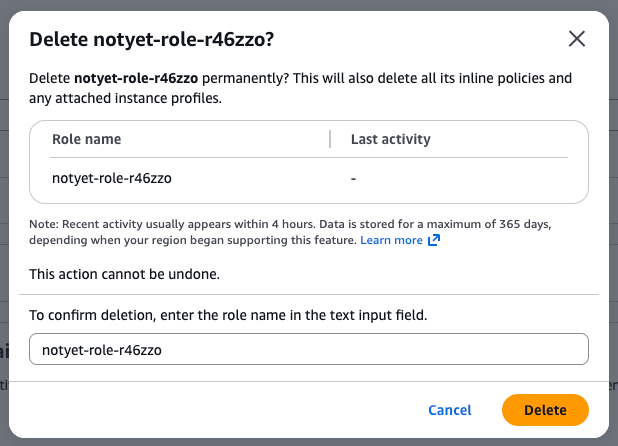618x446 pixels.
Task: Select the Last activity column header
Action: [390, 140]
